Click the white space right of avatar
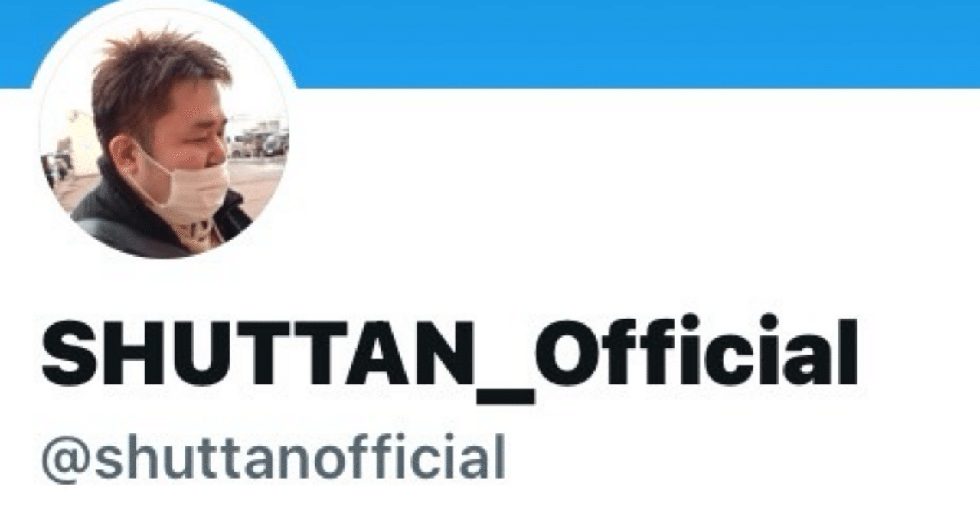The image size is (980, 513). coord(635,191)
